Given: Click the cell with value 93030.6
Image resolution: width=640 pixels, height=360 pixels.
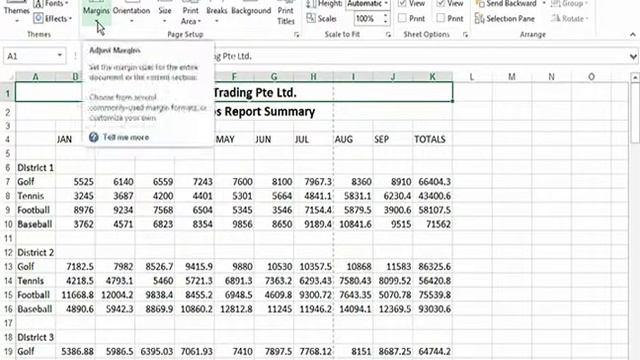Looking at the screenshot, I should (433, 309).
